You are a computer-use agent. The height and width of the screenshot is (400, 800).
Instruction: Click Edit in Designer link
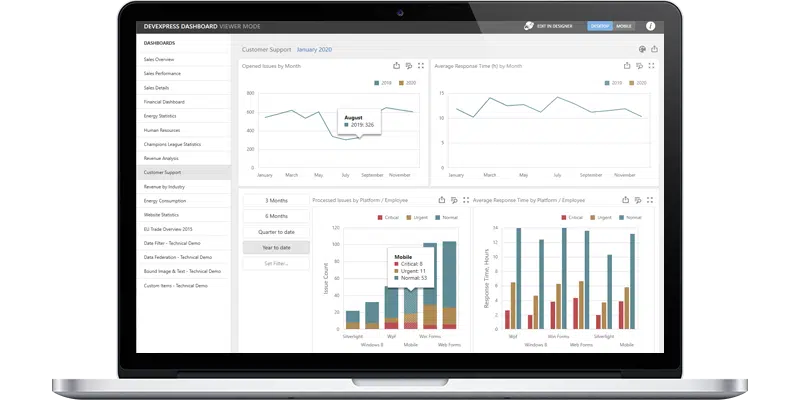point(555,26)
